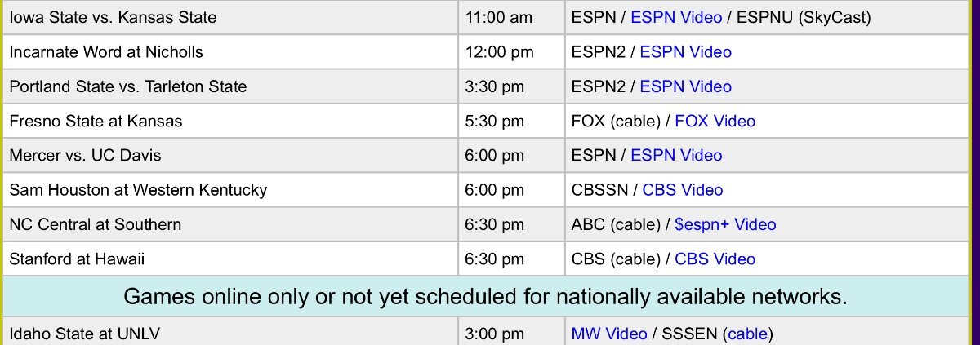Click the Stanford at Hawaii matchup cell
Image resolution: width=980 pixels, height=345 pixels.
(230, 259)
